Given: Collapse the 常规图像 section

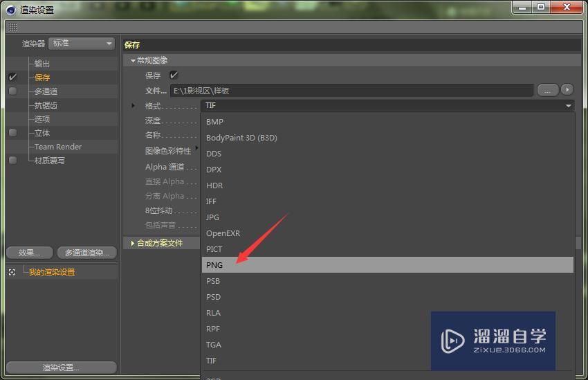Looking at the screenshot, I should (133, 60).
